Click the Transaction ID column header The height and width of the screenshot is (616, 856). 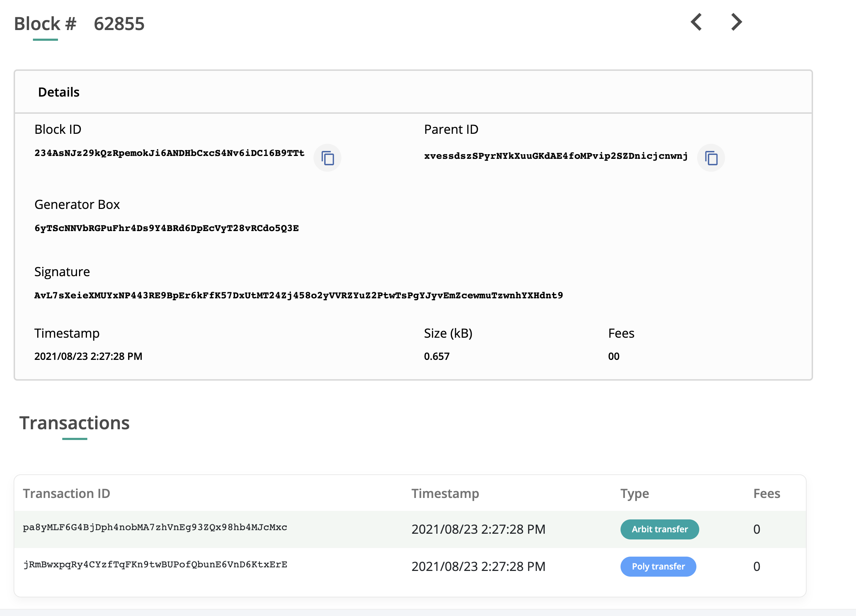click(67, 493)
